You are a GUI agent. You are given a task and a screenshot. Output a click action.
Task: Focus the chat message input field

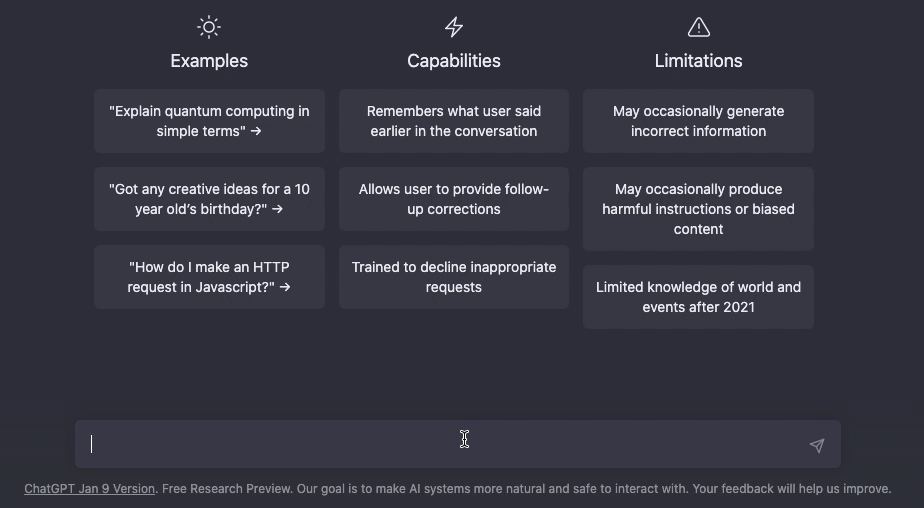458,444
